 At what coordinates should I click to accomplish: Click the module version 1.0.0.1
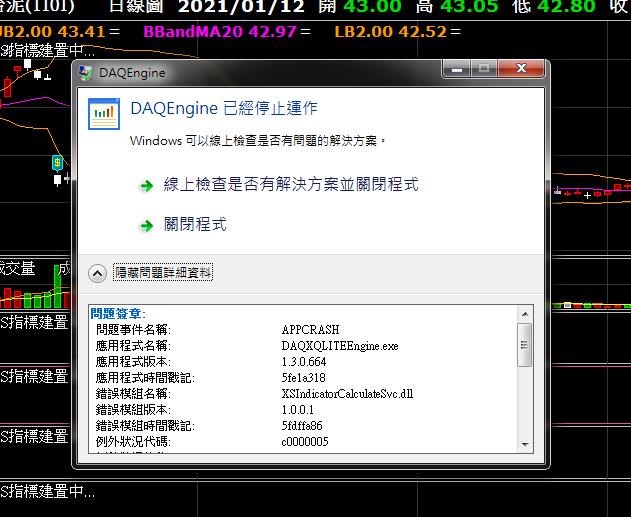pos(297,410)
